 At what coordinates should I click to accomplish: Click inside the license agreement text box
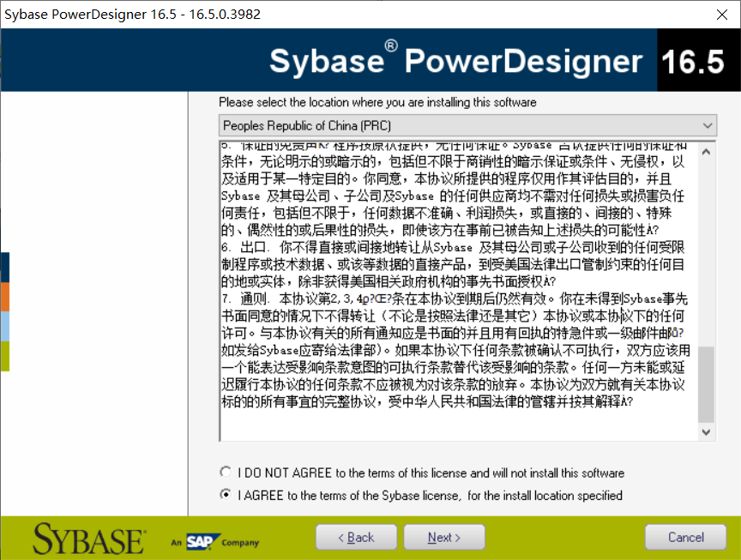458,291
